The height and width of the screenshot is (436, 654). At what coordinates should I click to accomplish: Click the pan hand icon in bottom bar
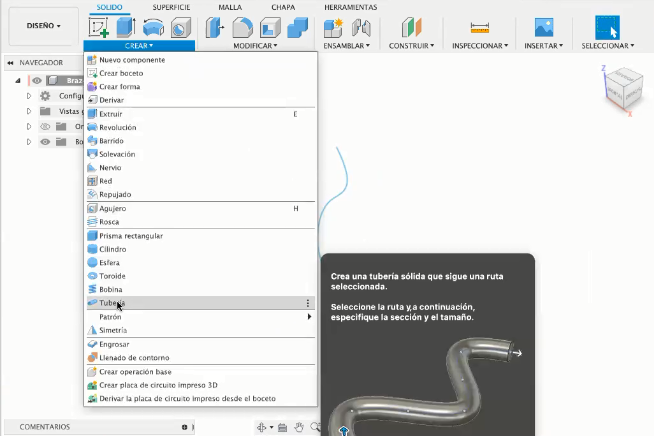[299, 427]
